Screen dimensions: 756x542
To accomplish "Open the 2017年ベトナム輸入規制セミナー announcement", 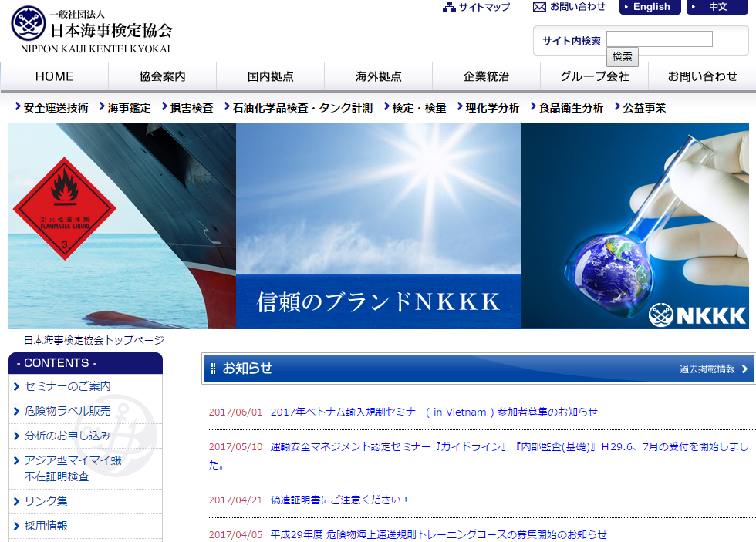I will coord(434,412).
